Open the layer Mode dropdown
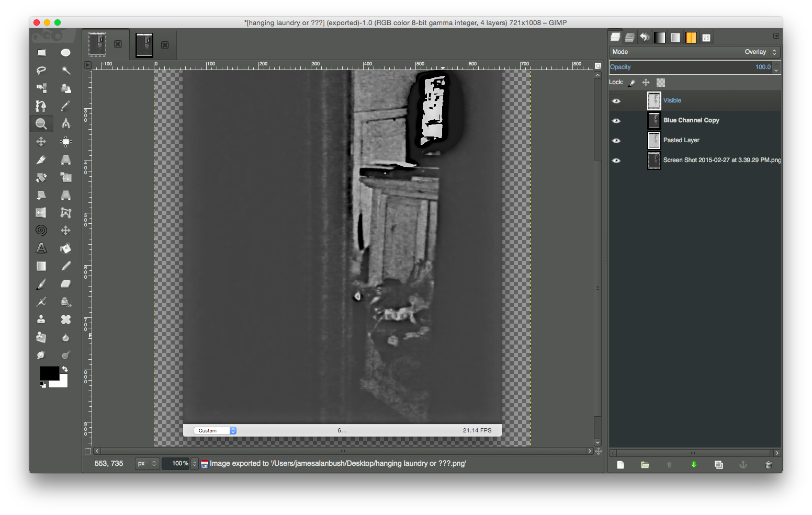Image resolution: width=812 pixels, height=515 pixels. [x=695, y=52]
